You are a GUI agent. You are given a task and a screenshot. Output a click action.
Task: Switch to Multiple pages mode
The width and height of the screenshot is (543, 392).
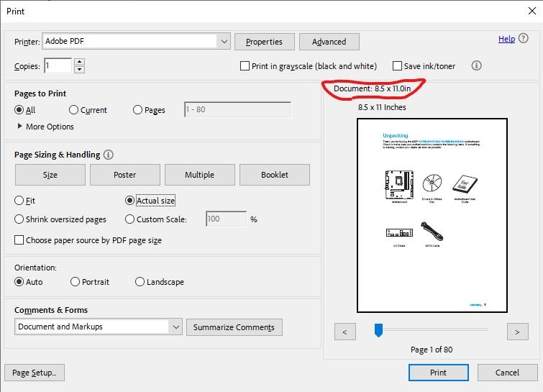tap(200, 175)
